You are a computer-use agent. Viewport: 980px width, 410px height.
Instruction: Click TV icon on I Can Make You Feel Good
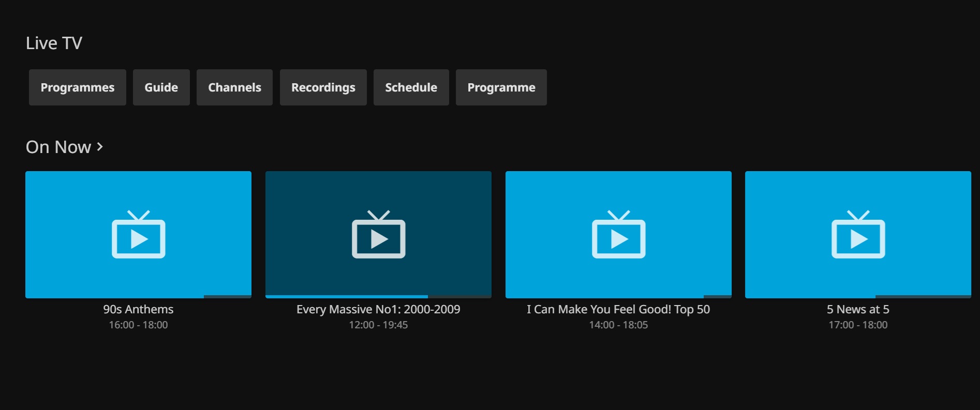618,235
